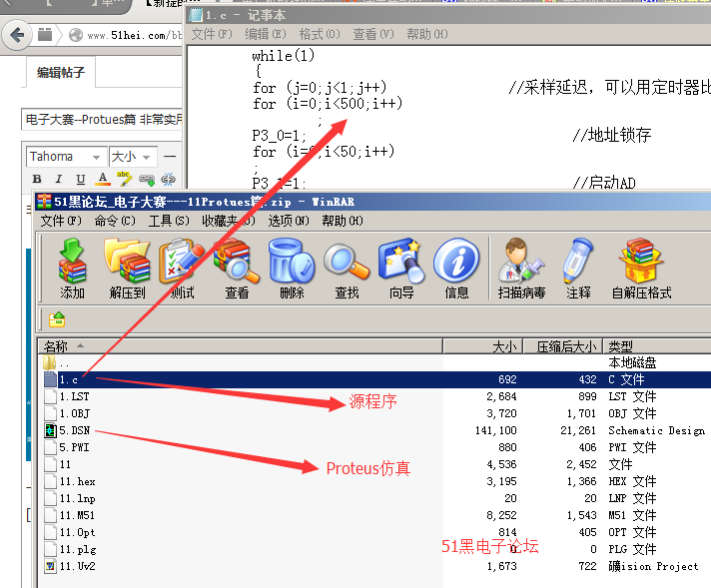Click the Notepad while(1) code line
711x588 pixels.
click(x=283, y=56)
